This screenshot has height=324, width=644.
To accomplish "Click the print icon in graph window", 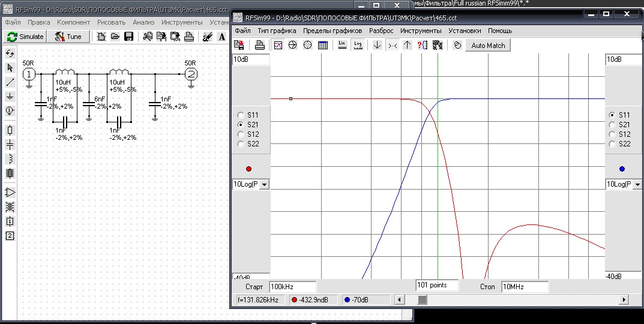I will tap(259, 45).
